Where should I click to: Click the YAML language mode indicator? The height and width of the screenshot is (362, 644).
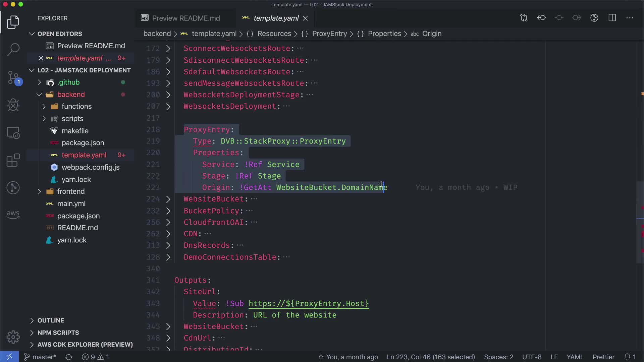click(x=575, y=357)
